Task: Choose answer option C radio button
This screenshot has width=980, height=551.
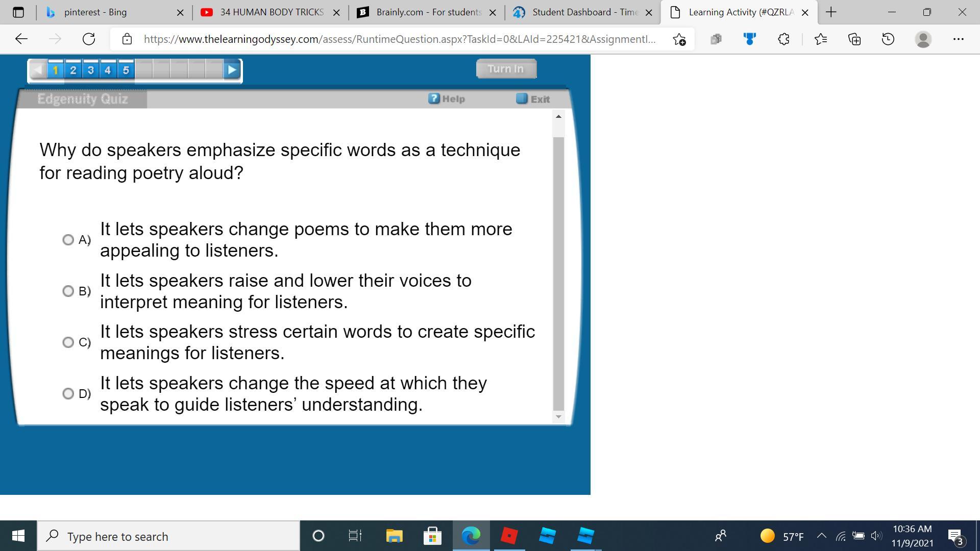Action: pyautogui.click(x=68, y=342)
